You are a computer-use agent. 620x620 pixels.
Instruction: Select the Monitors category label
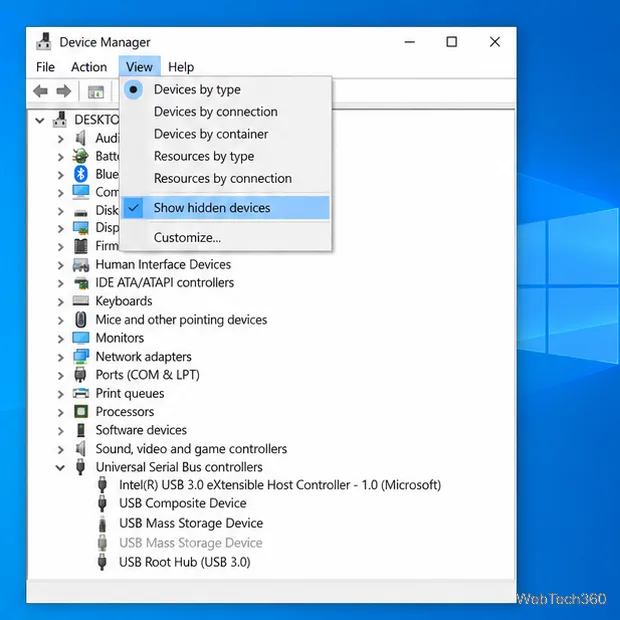pyautogui.click(x=120, y=338)
